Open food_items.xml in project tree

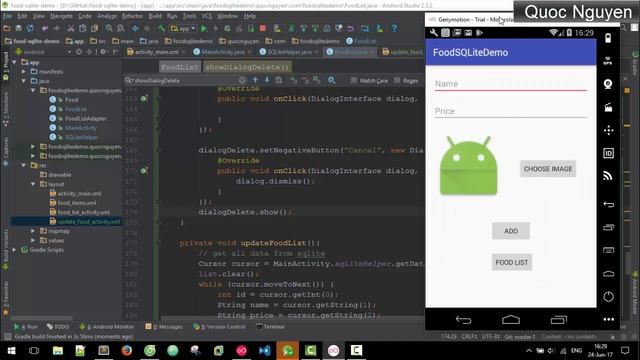point(77,203)
